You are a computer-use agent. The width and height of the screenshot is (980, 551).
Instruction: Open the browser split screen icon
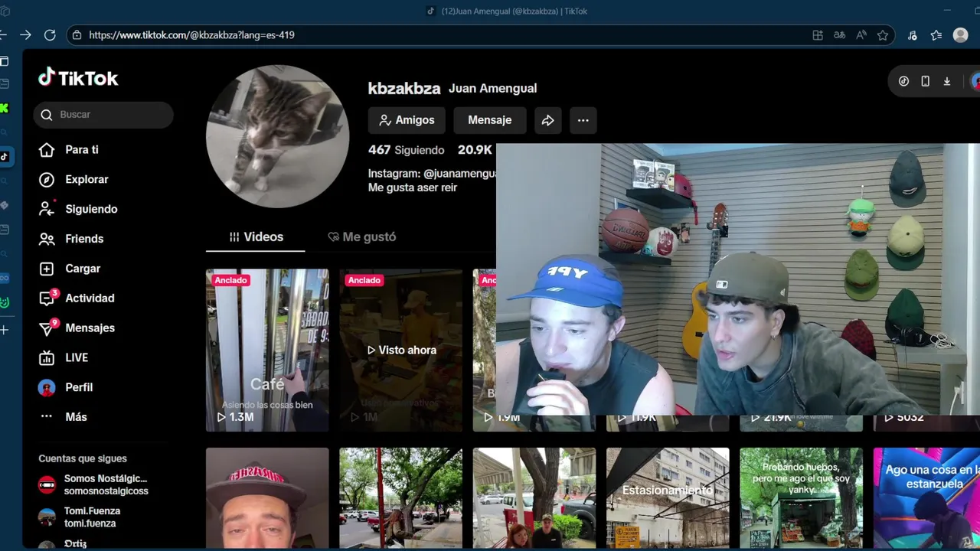(818, 35)
